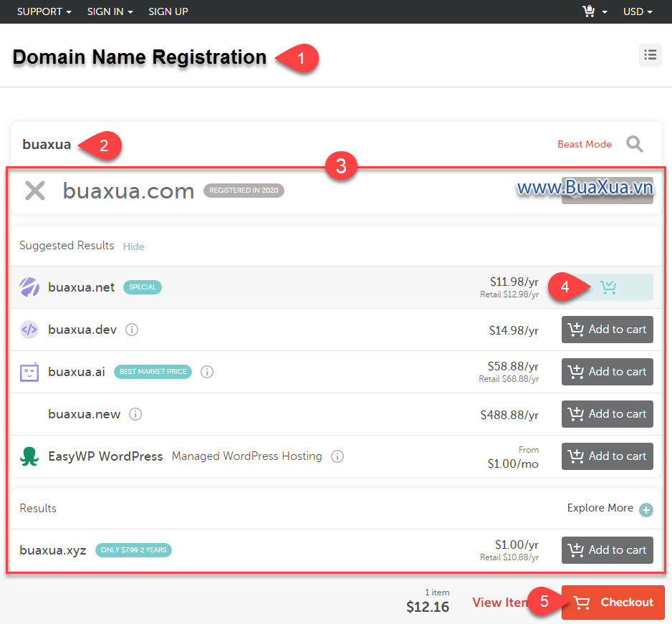The height and width of the screenshot is (624, 672).
Task: Click the buaxua.net domain name
Action: pyautogui.click(x=82, y=287)
